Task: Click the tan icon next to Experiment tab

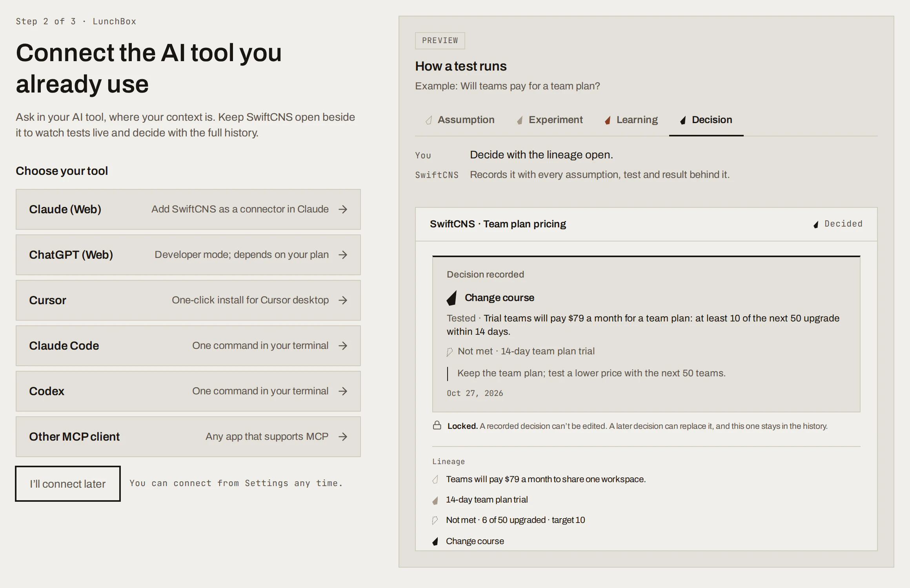Action: (520, 120)
